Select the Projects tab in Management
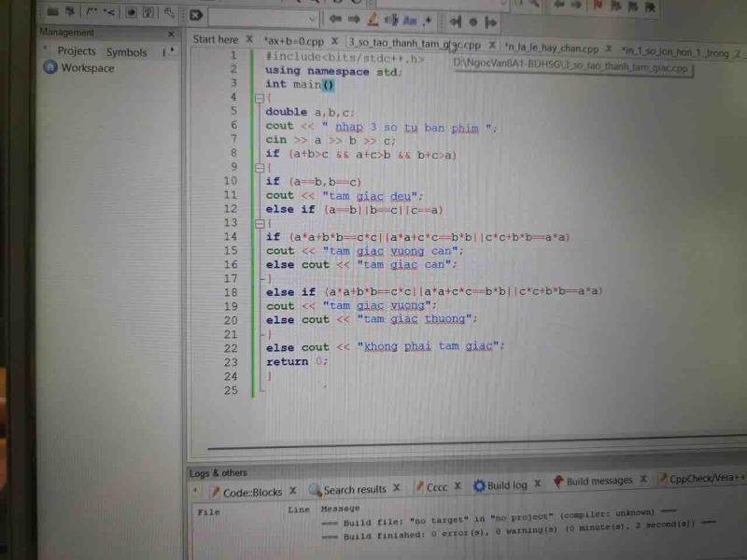 (x=77, y=50)
